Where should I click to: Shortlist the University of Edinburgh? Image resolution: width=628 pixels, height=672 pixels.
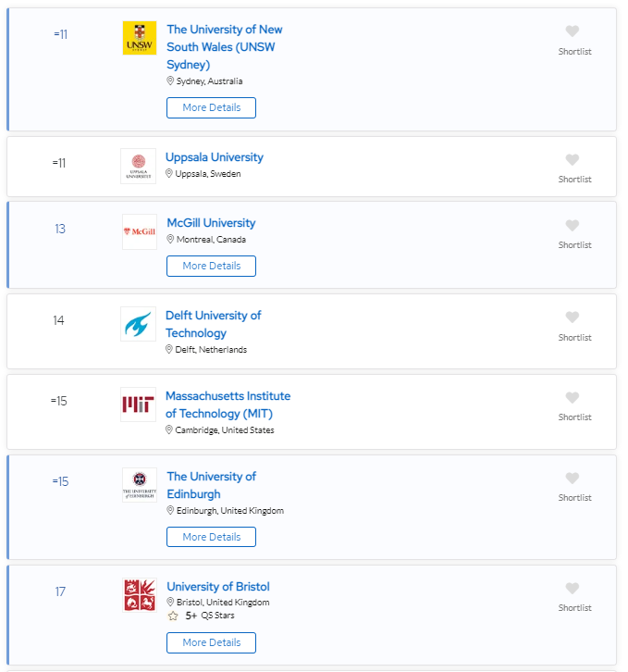click(x=573, y=479)
